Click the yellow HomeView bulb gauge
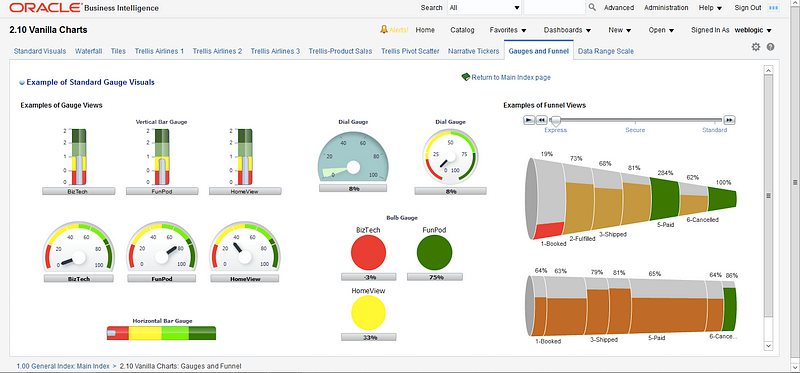The height and width of the screenshot is (373, 800). coord(368,313)
